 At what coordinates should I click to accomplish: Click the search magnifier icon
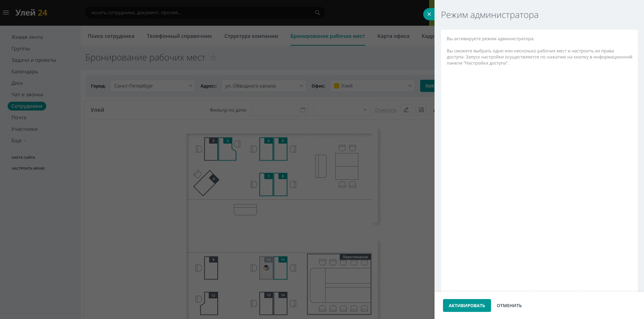[317, 13]
